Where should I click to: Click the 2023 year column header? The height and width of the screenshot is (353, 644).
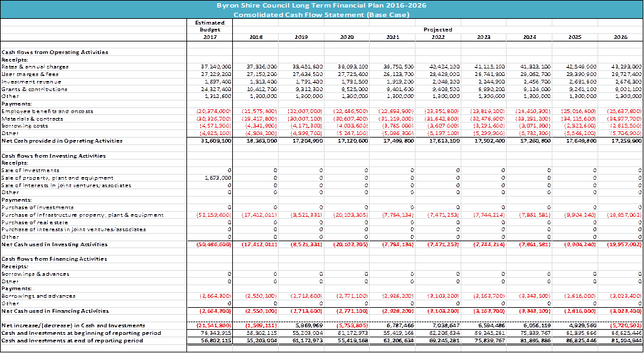(x=484, y=36)
